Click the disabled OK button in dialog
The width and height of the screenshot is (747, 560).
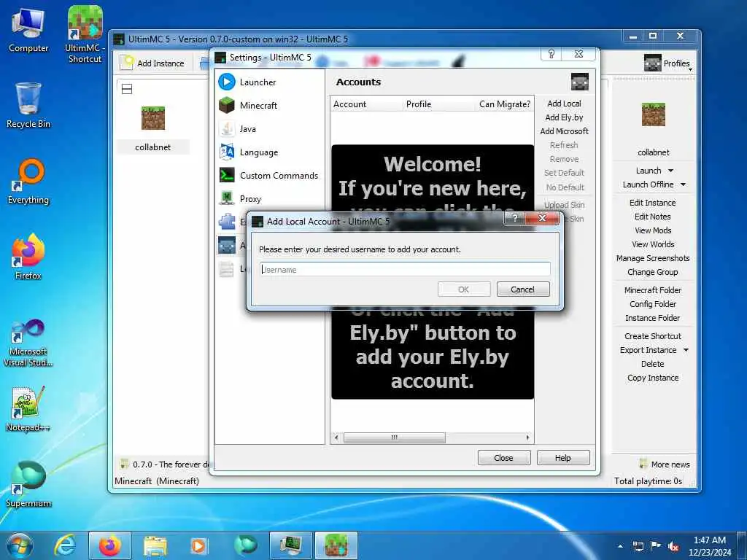tap(463, 289)
